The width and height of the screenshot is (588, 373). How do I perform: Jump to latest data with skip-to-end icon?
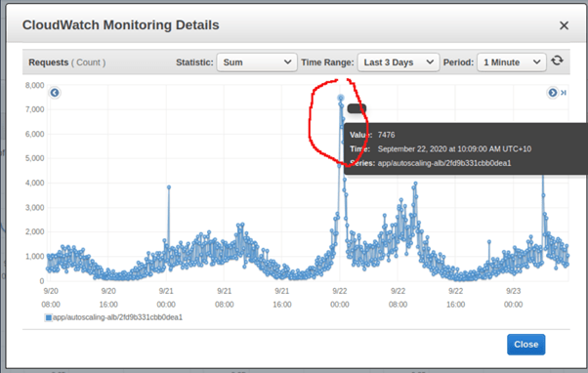tap(564, 93)
